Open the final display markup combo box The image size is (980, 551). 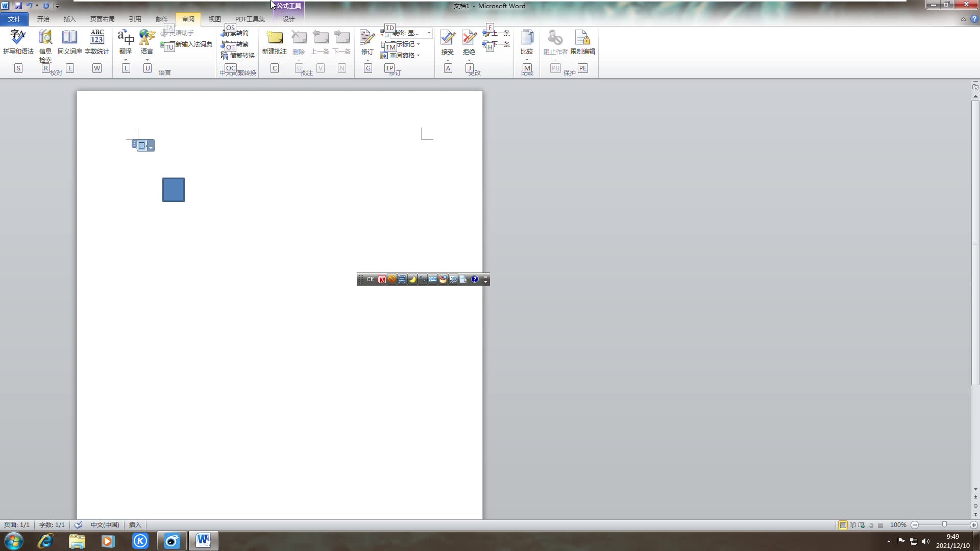coord(429,33)
